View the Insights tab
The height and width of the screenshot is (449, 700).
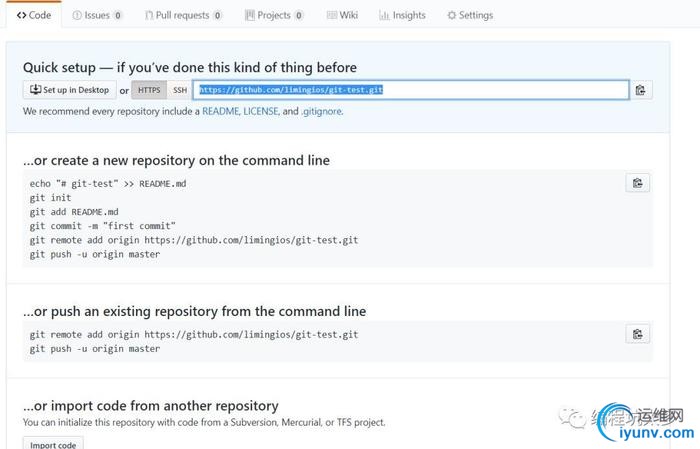point(402,15)
